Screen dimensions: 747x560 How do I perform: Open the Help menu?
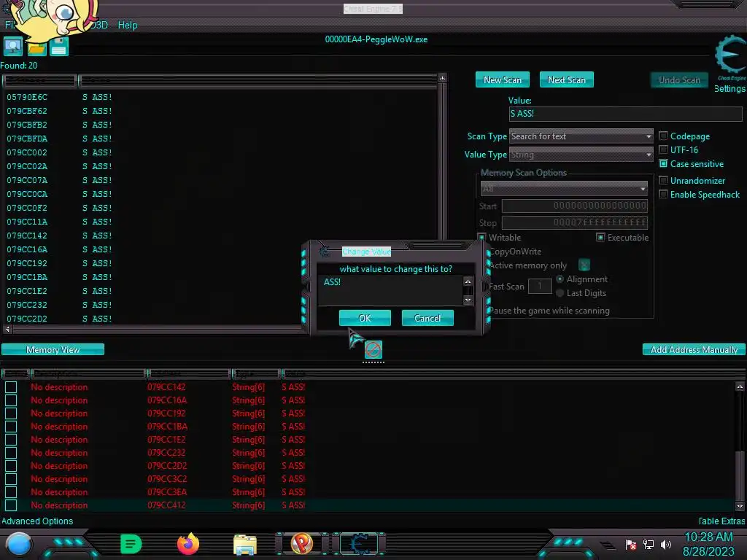click(128, 26)
